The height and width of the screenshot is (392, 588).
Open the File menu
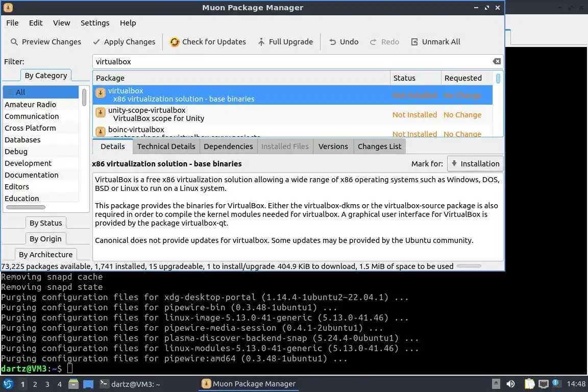tap(12, 23)
